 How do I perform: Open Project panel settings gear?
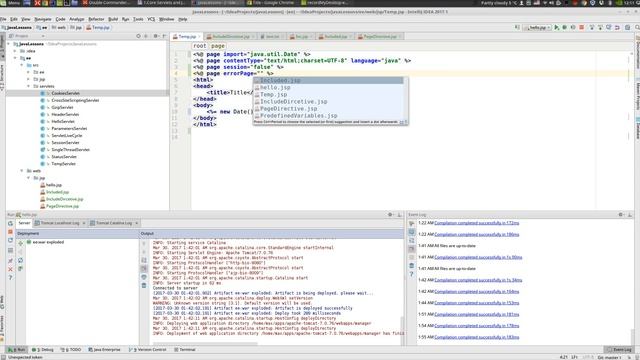pyautogui.click(x=156, y=36)
